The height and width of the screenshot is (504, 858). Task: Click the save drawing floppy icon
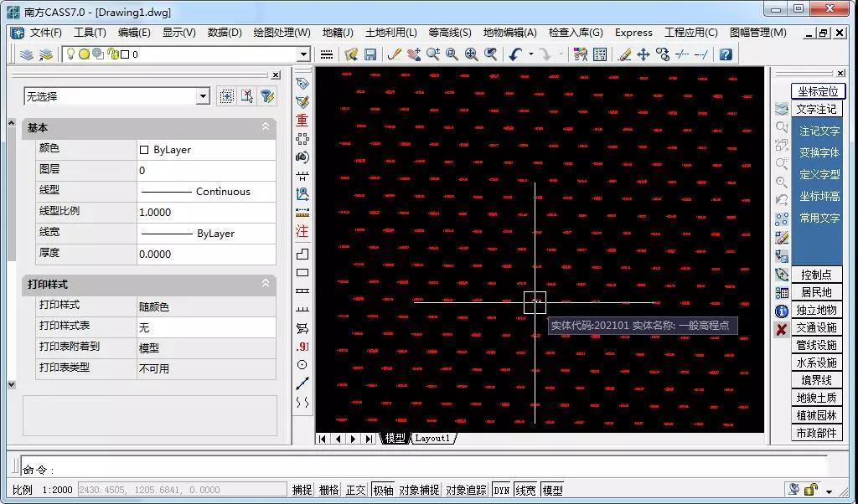coord(370,54)
